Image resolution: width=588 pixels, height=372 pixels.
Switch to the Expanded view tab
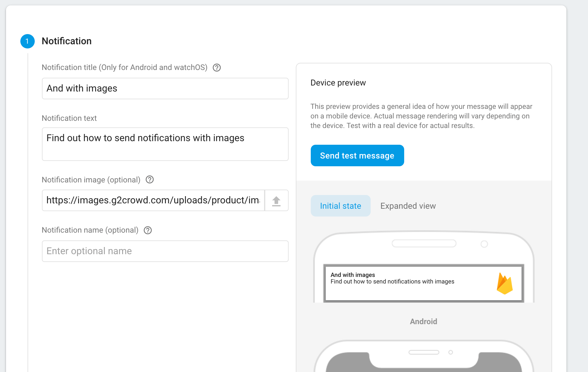[408, 206]
